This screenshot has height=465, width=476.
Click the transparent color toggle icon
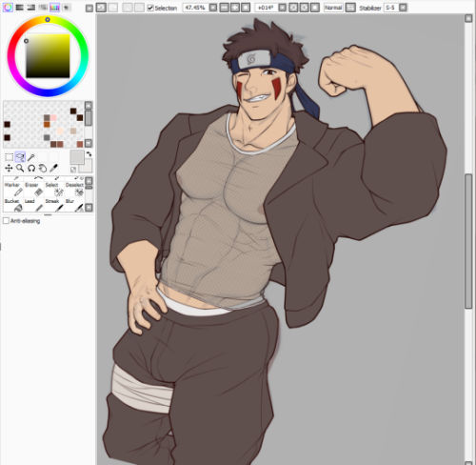tap(73, 170)
